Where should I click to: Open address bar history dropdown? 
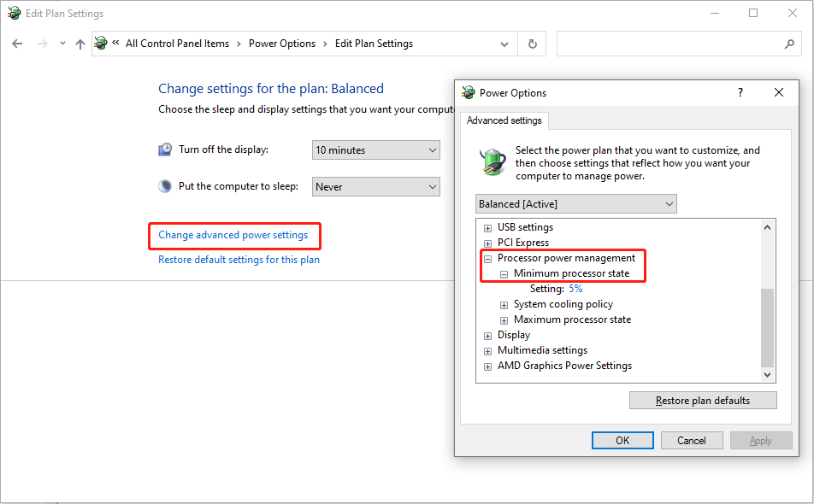pyautogui.click(x=504, y=44)
